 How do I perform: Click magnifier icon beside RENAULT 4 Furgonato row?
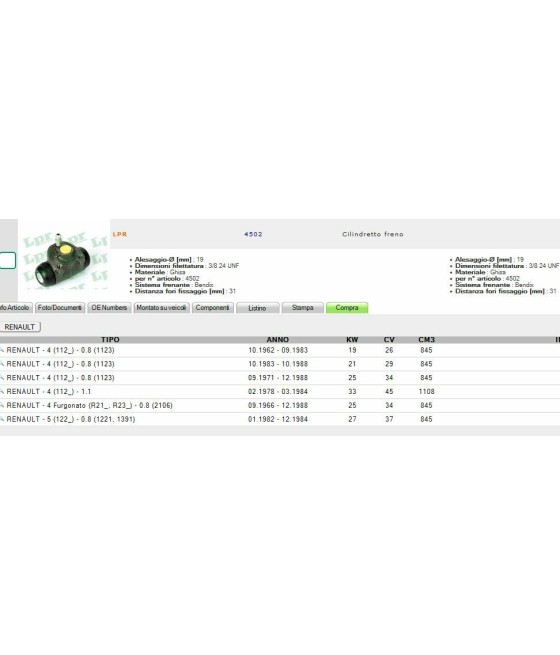pos(2,405)
